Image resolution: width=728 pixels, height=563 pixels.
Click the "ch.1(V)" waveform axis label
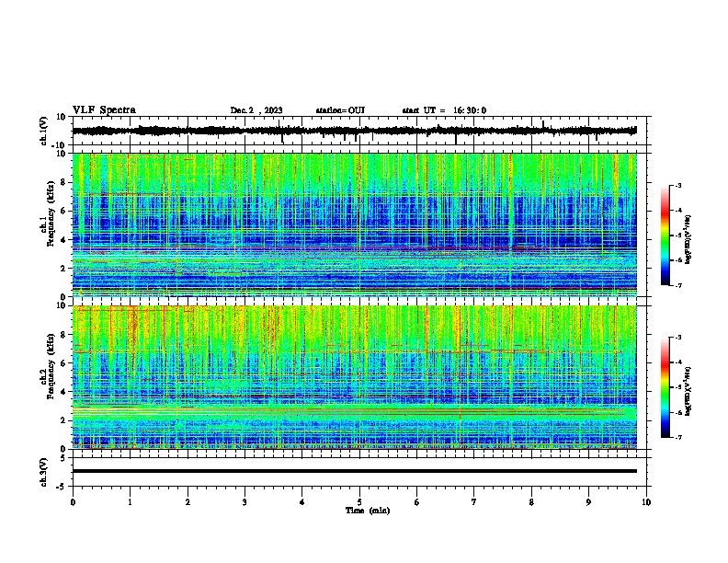click(x=44, y=131)
